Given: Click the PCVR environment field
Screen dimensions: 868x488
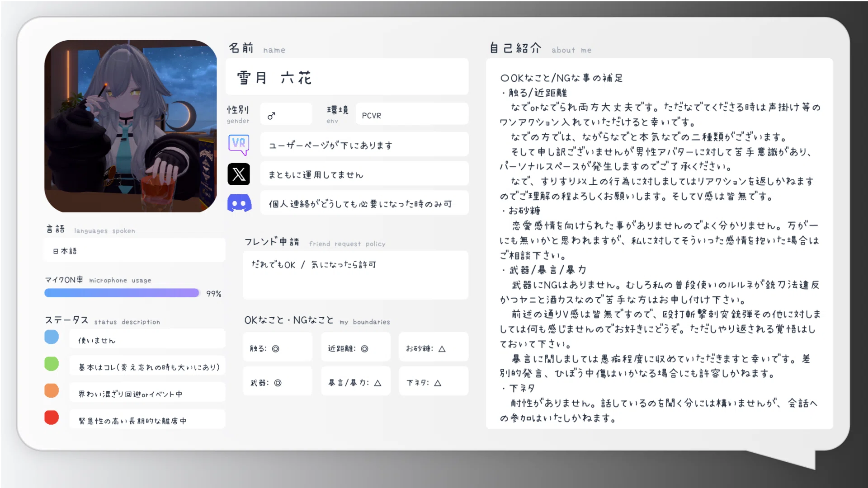Looking at the screenshot, I should coord(412,114).
